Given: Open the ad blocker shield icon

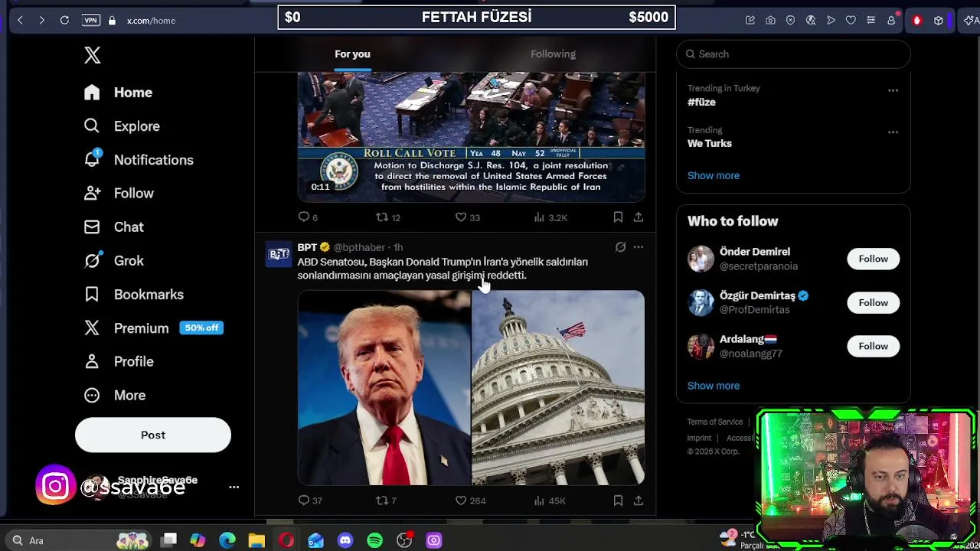Looking at the screenshot, I should click(x=790, y=21).
